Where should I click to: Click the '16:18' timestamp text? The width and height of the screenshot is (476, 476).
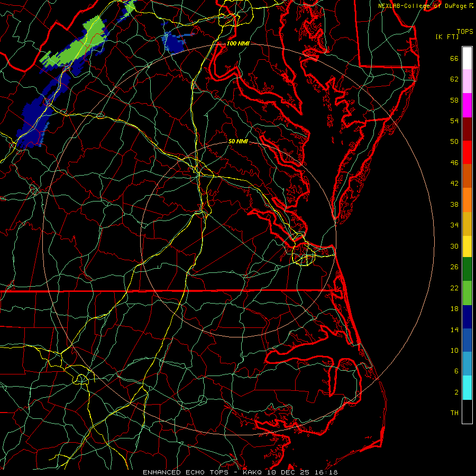point(326,472)
